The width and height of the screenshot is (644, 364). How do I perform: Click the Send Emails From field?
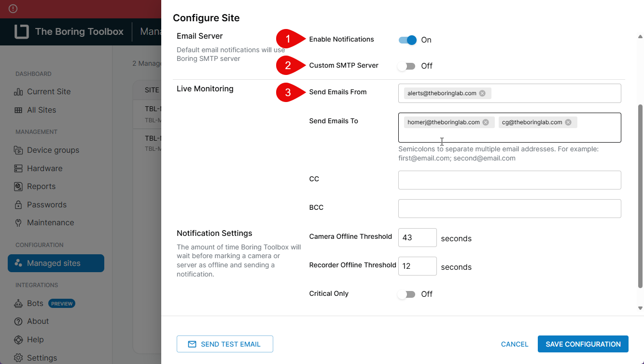(x=509, y=93)
